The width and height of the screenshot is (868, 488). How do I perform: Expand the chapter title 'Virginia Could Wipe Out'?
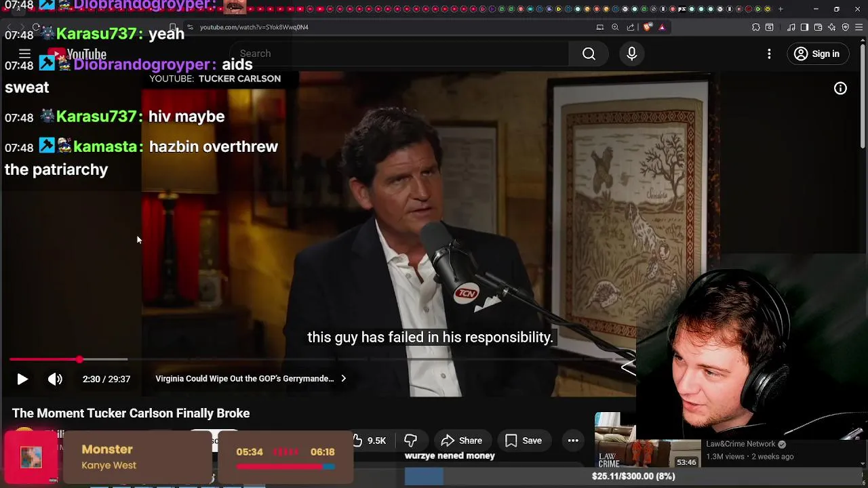point(251,379)
